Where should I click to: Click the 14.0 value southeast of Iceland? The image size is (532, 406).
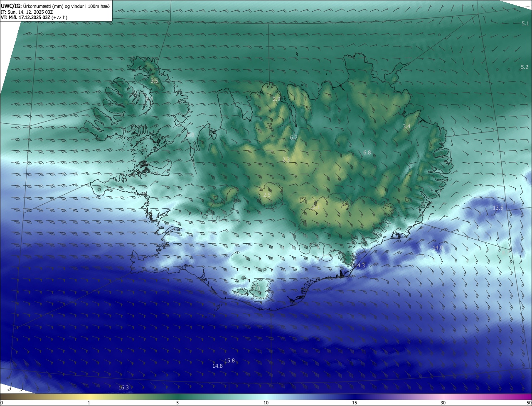click(x=438, y=247)
